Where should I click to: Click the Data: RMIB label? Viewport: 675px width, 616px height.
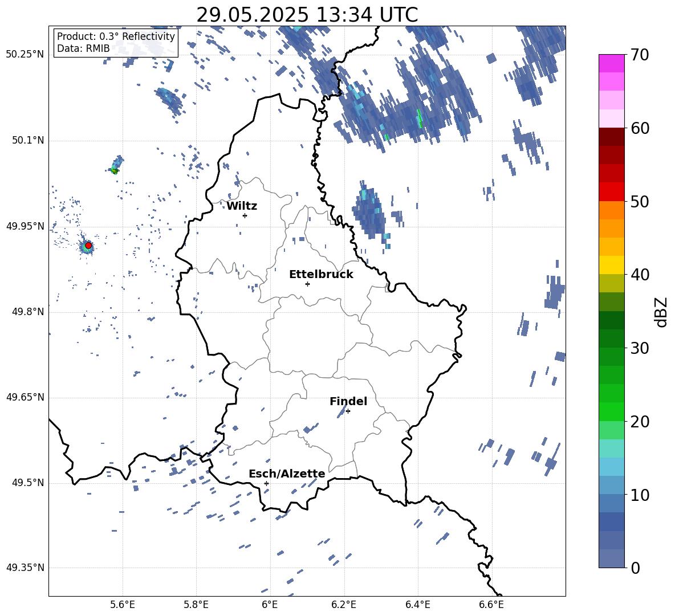(x=83, y=48)
